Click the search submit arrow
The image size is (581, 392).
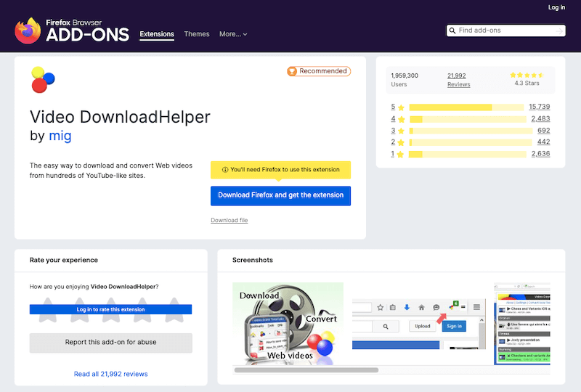point(559,31)
